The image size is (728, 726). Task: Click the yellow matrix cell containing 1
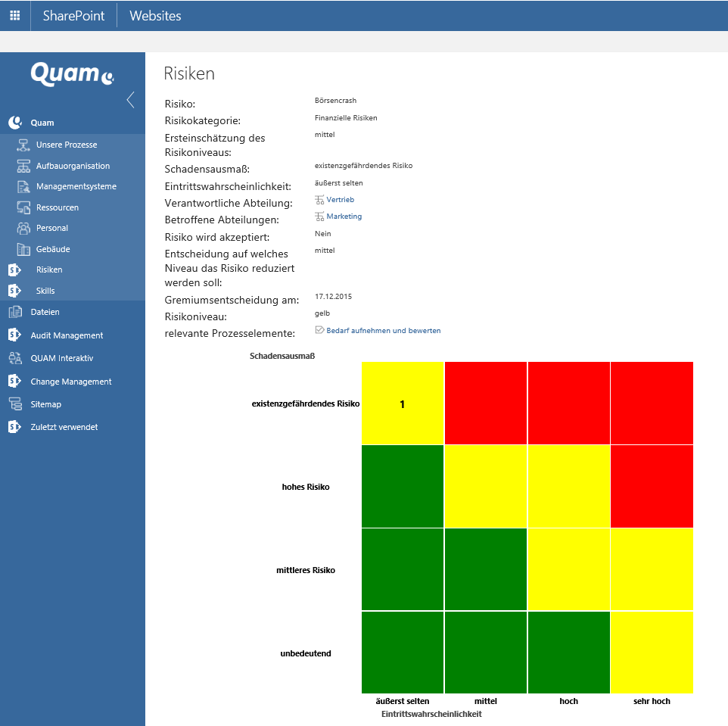pyautogui.click(x=403, y=404)
